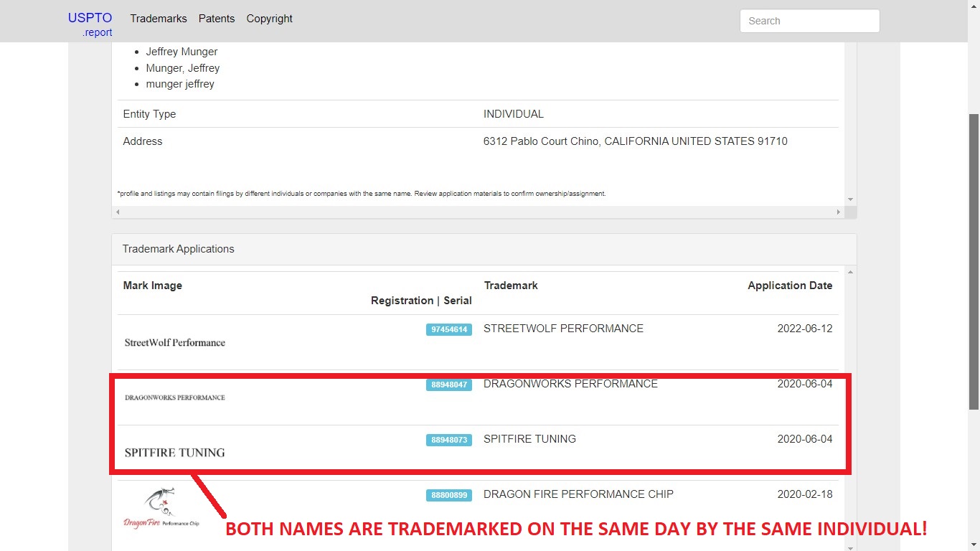Click left arrow of owner panel horizontal scrollbar
This screenshot has height=551, width=980.
pos(118,212)
